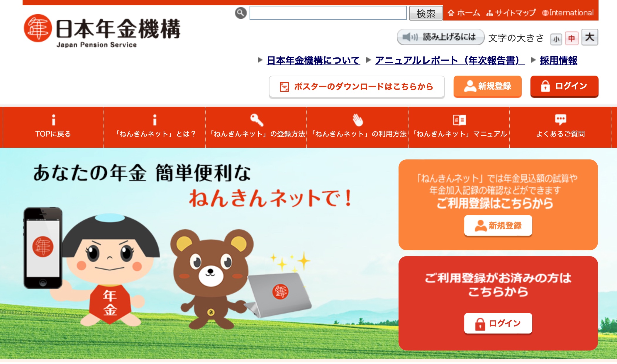The width and height of the screenshot is (617, 364).
Task: Click the Japan Pension Service tagline
Action: pyautogui.click(x=96, y=45)
